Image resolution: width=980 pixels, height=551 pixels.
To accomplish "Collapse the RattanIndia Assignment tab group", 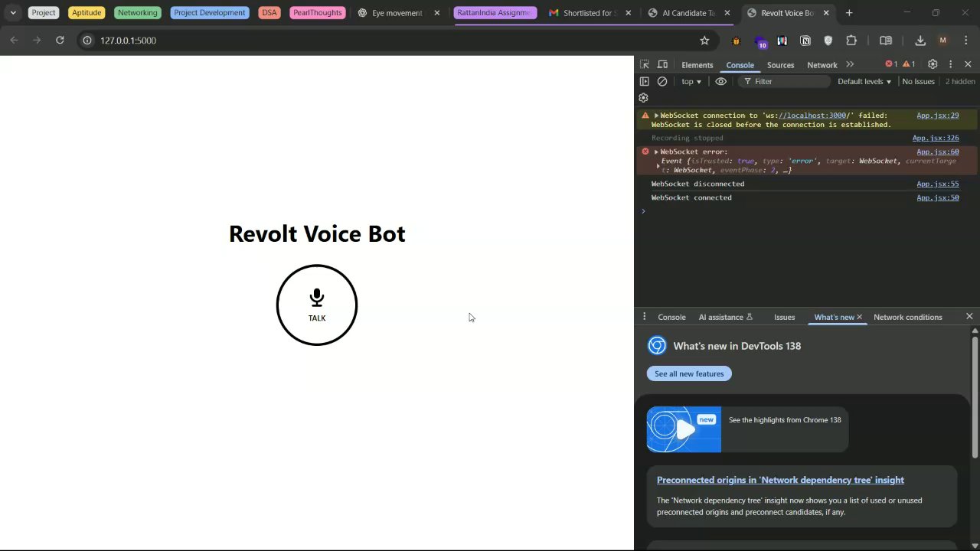I will 494,13.
